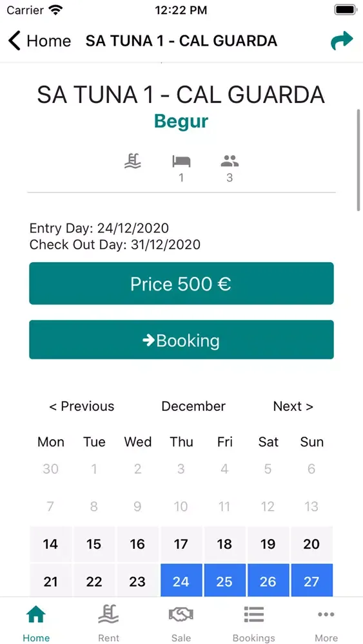The width and height of the screenshot is (363, 644).
Task: Pick December 19 on the calendar
Action: point(268,544)
